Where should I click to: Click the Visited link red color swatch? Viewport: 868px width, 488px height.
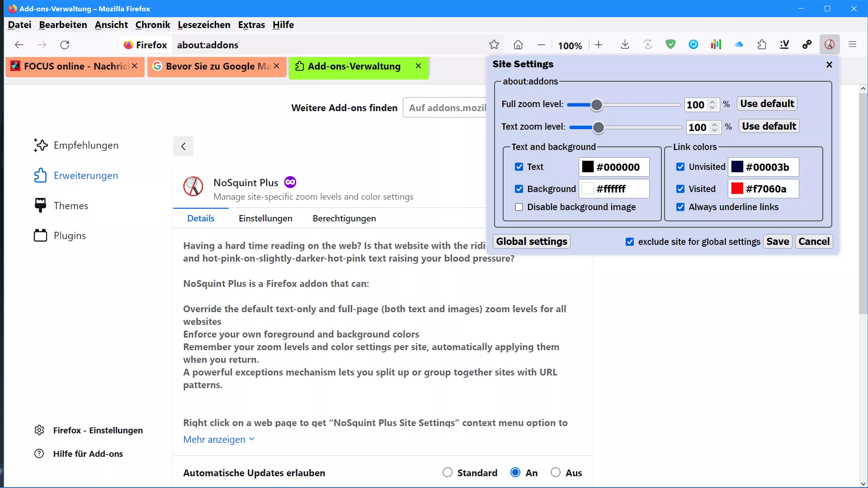pos(737,189)
